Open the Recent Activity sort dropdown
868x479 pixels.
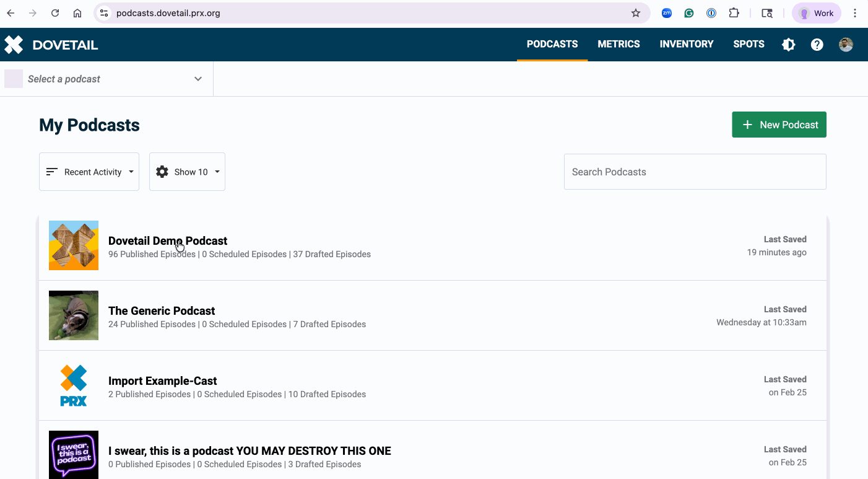pyautogui.click(x=89, y=172)
